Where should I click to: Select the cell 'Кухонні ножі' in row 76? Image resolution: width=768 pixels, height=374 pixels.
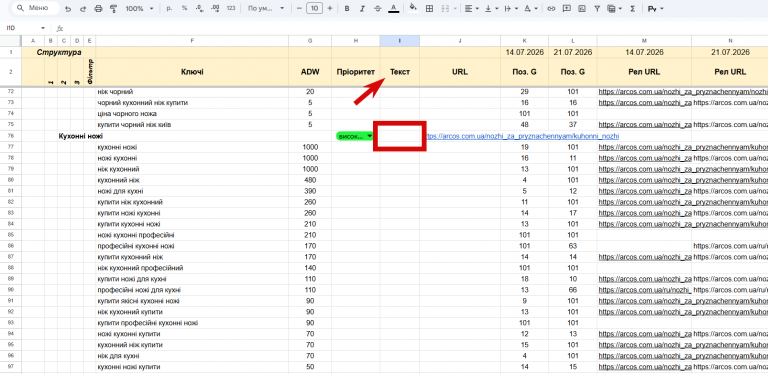(x=80, y=136)
